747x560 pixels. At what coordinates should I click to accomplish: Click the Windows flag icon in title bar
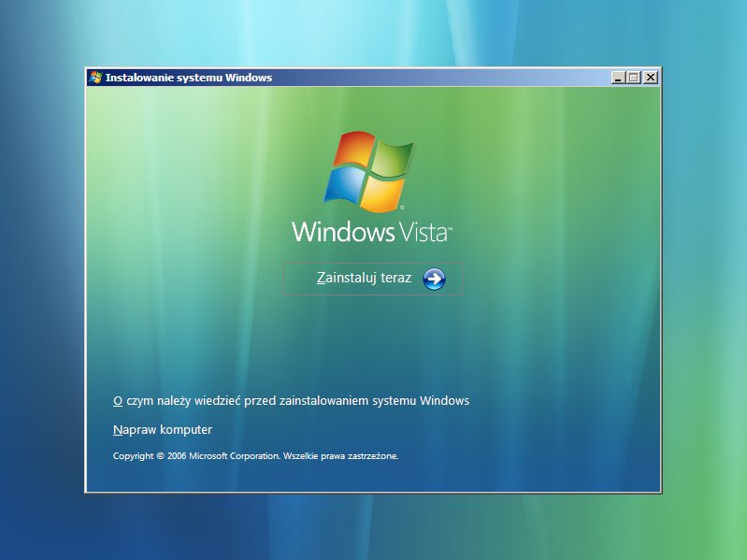[95, 78]
